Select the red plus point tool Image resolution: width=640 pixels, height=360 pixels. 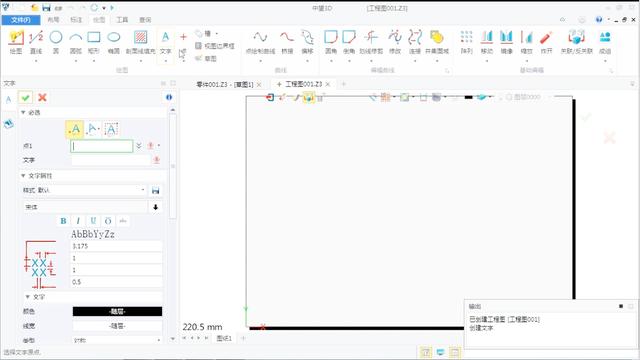pyautogui.click(x=183, y=37)
